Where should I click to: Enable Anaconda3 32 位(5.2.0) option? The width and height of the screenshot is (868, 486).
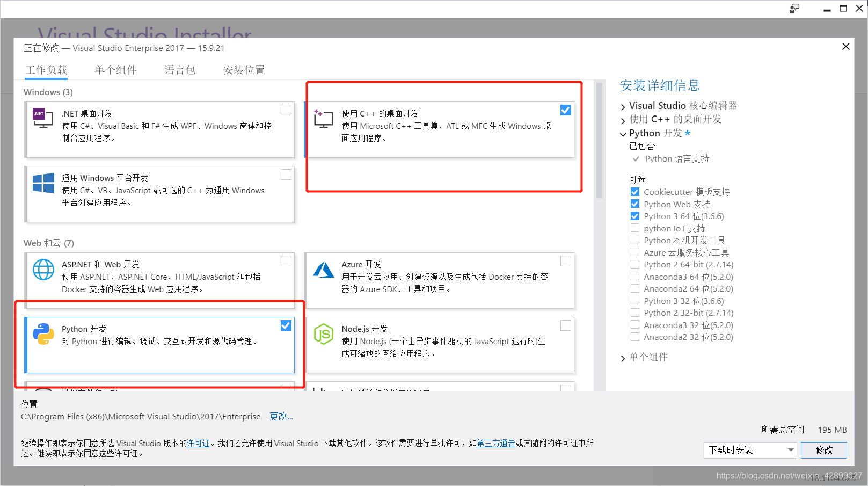coord(635,325)
